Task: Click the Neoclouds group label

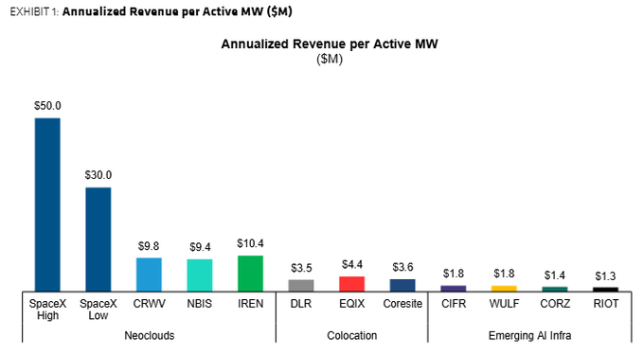Action: [x=150, y=336]
